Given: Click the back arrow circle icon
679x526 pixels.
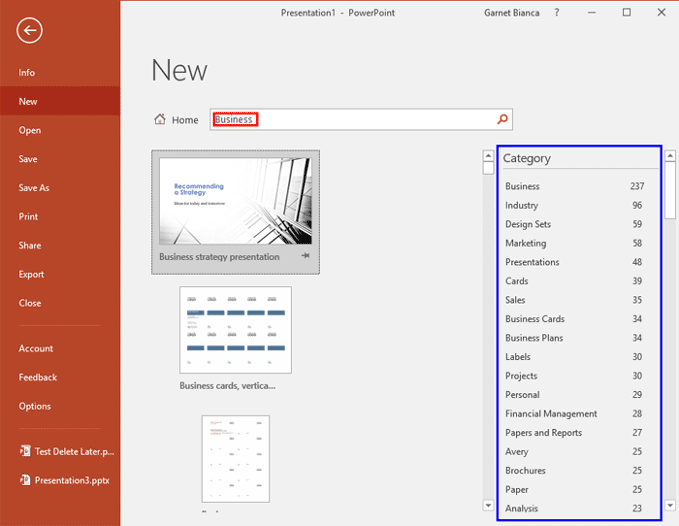Looking at the screenshot, I should point(30,31).
